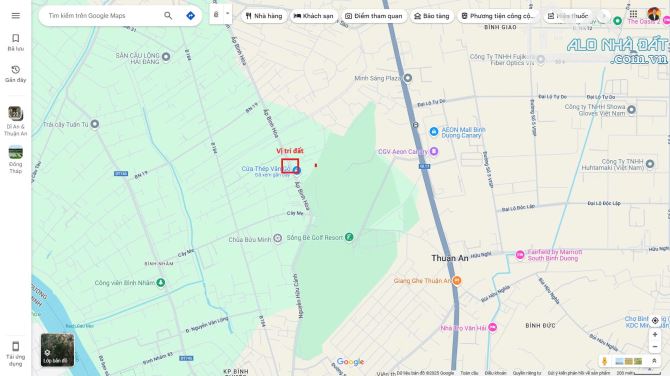Screen dimensions: 670x376
Task: Expand the print options dropdown arrow
Action: click(x=228, y=14)
